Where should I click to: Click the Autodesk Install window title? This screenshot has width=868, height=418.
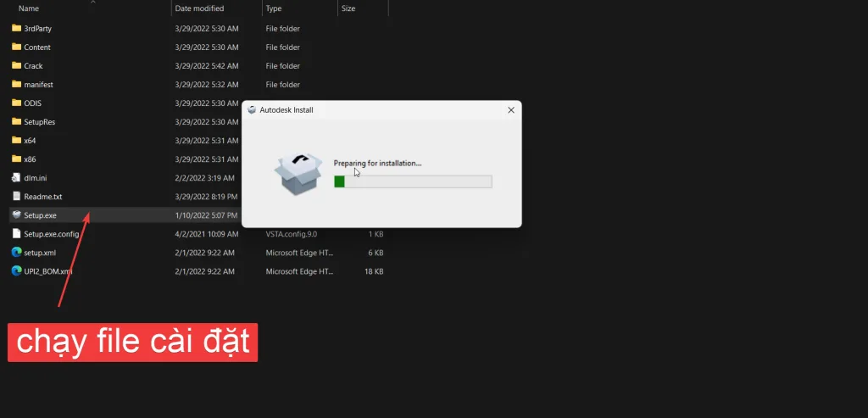tap(287, 110)
